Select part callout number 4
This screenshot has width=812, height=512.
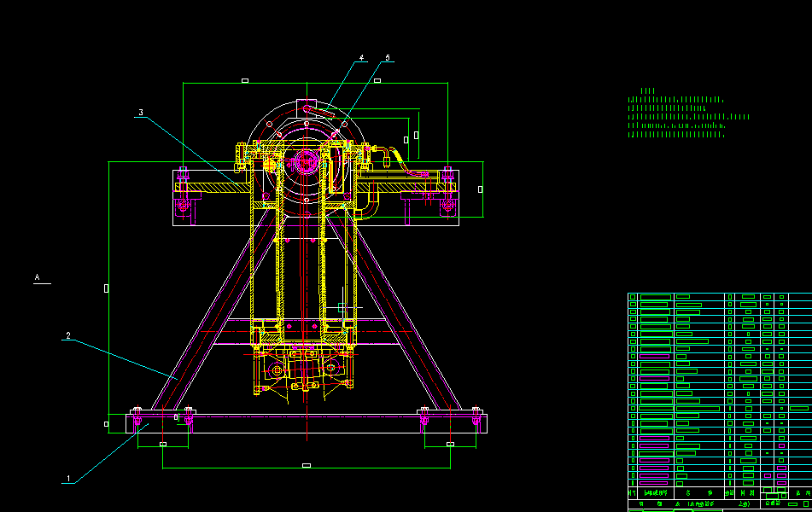(x=361, y=58)
